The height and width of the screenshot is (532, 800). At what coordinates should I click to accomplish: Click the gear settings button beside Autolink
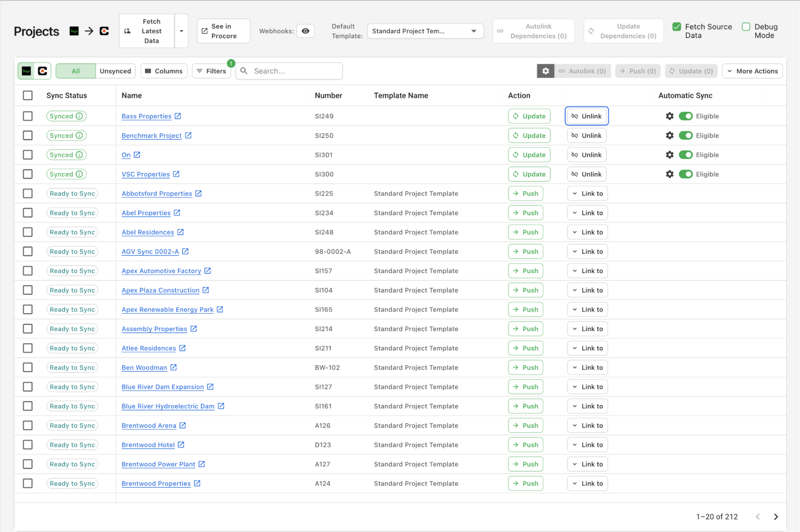(x=545, y=71)
